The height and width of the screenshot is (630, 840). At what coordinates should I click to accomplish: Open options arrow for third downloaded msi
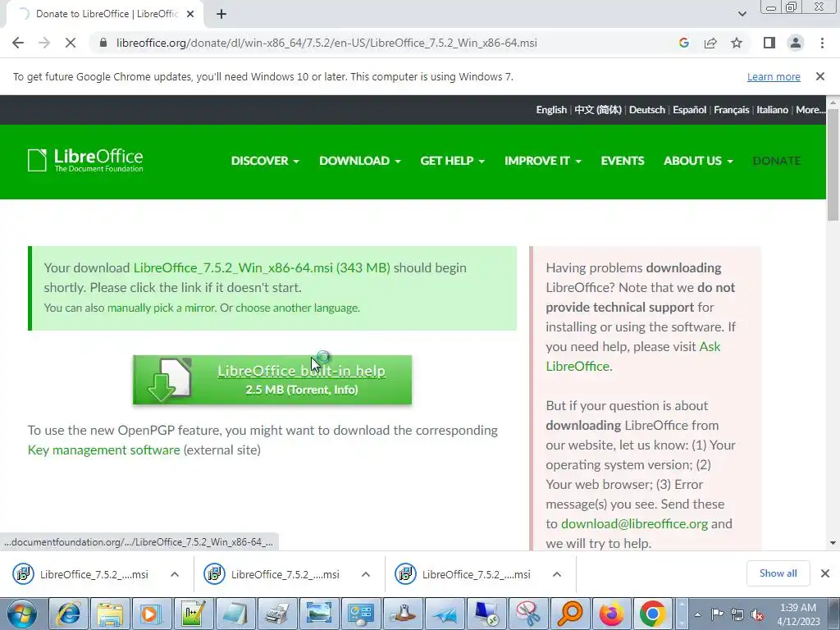pos(557,574)
